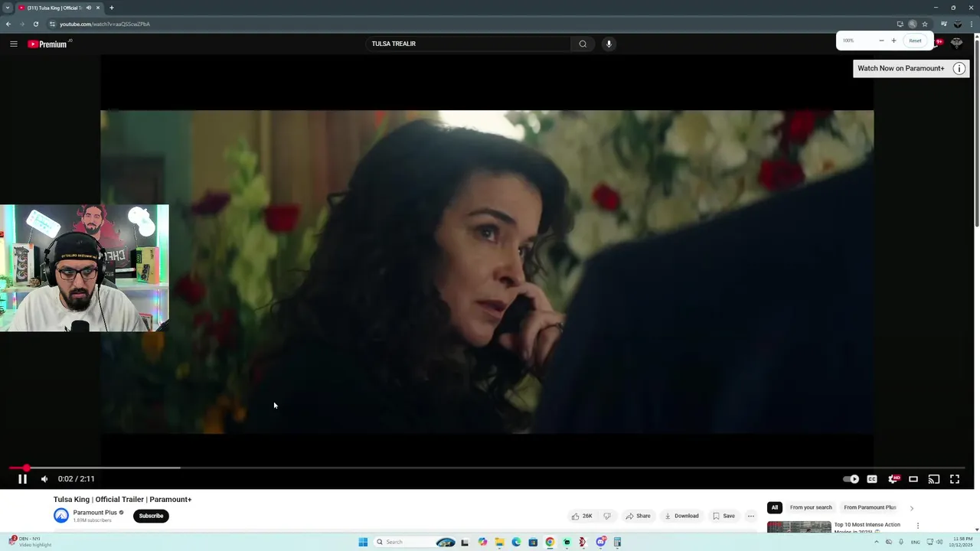Open more actions ellipsis under video

(751, 516)
